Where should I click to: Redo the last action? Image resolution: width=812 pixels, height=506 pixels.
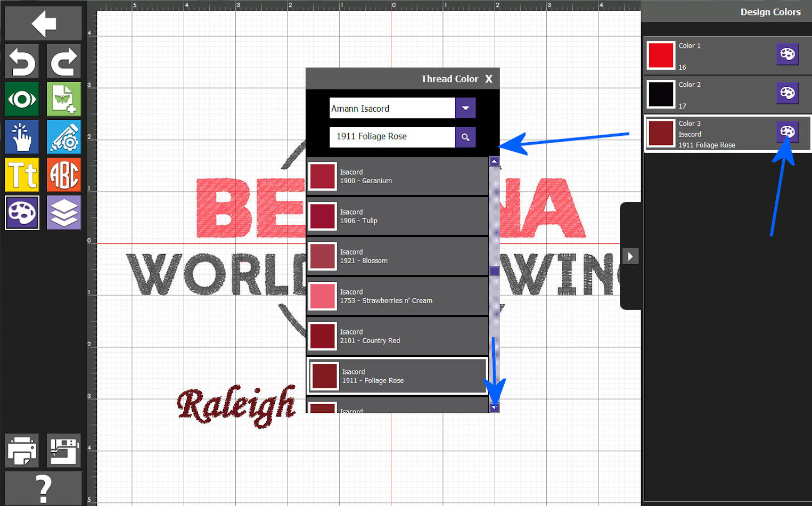point(64,61)
